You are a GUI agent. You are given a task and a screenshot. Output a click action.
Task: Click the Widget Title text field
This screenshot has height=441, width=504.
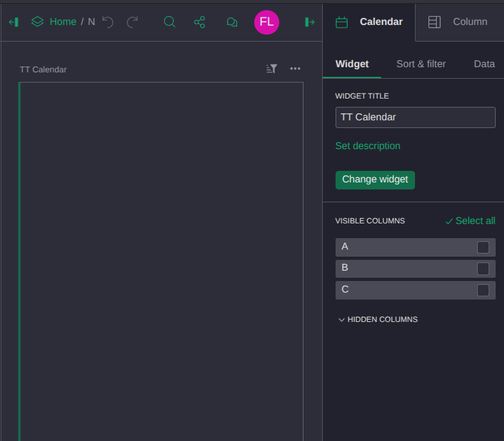click(x=415, y=117)
